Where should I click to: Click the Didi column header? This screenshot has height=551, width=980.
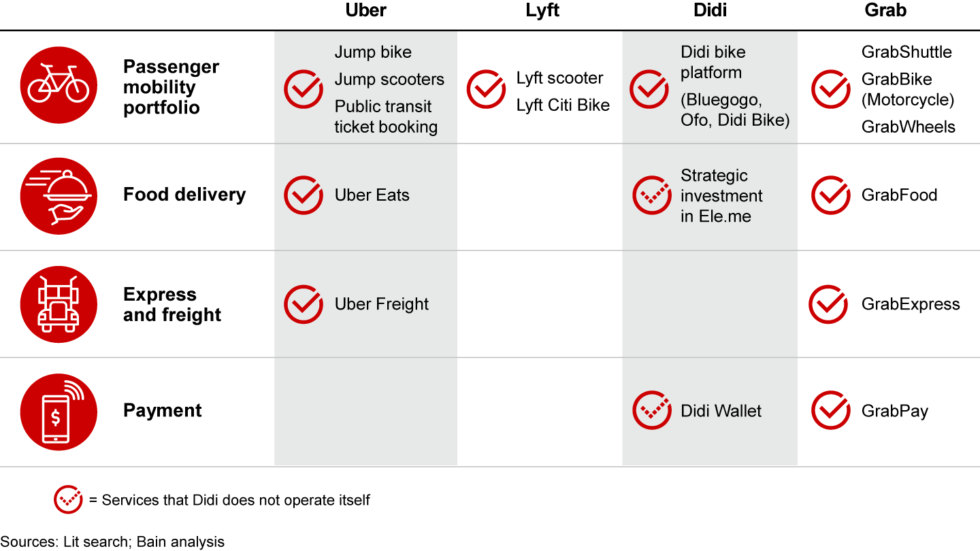coord(708,10)
